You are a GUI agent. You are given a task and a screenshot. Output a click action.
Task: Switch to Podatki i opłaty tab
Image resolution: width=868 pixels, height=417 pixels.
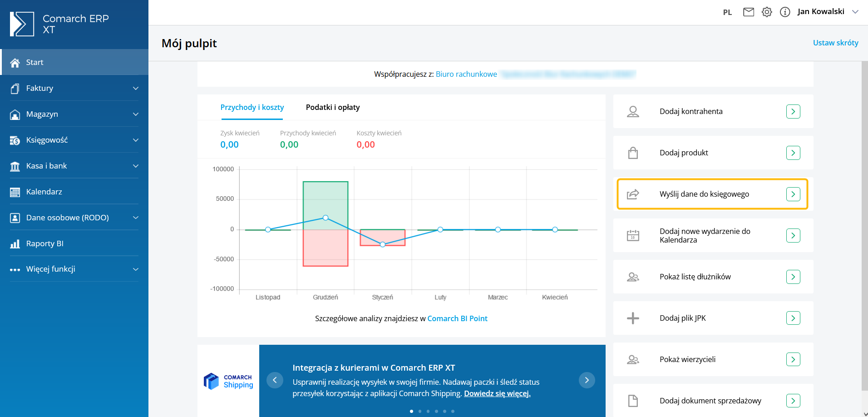coord(333,107)
